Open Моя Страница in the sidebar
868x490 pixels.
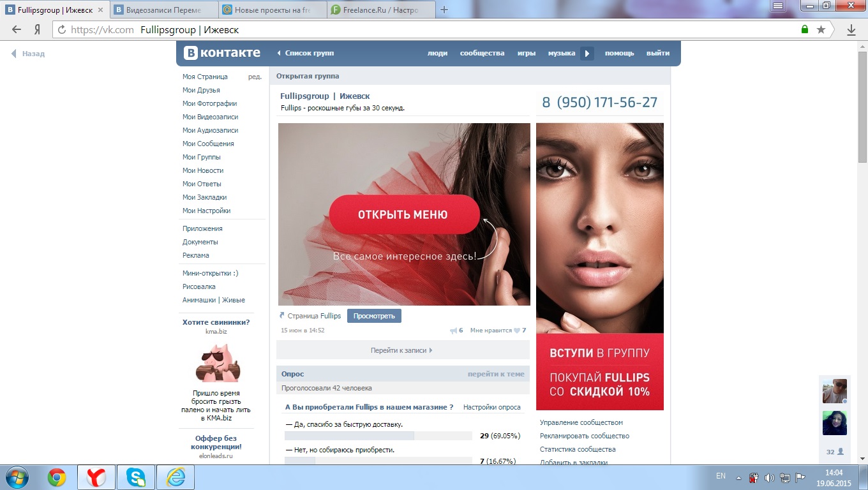pyautogui.click(x=205, y=77)
